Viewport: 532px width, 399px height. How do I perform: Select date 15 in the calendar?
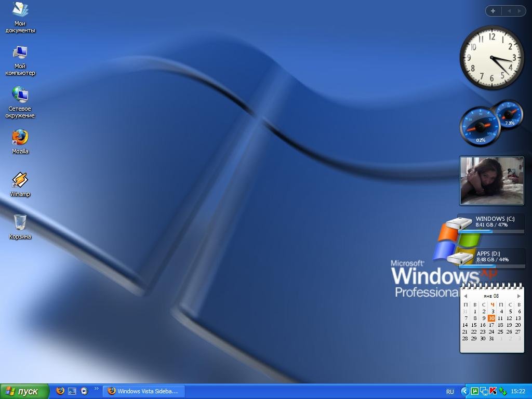(474, 325)
